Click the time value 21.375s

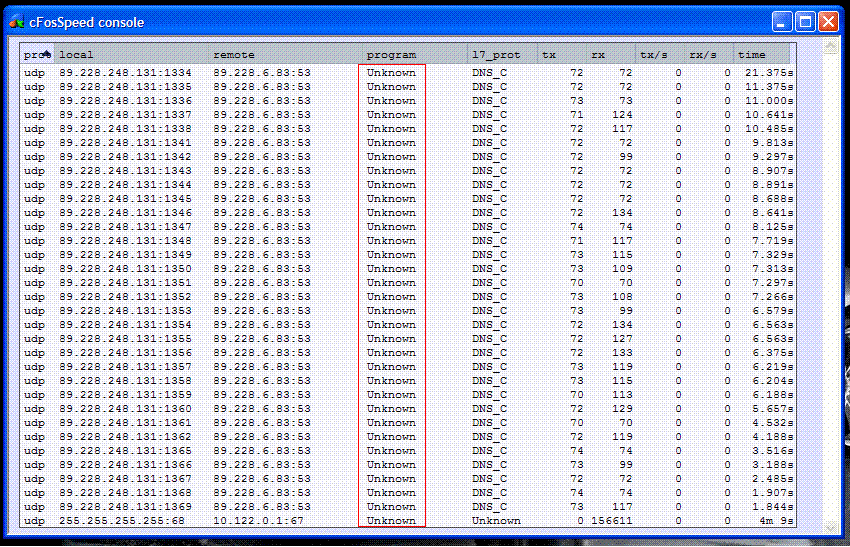coord(770,73)
